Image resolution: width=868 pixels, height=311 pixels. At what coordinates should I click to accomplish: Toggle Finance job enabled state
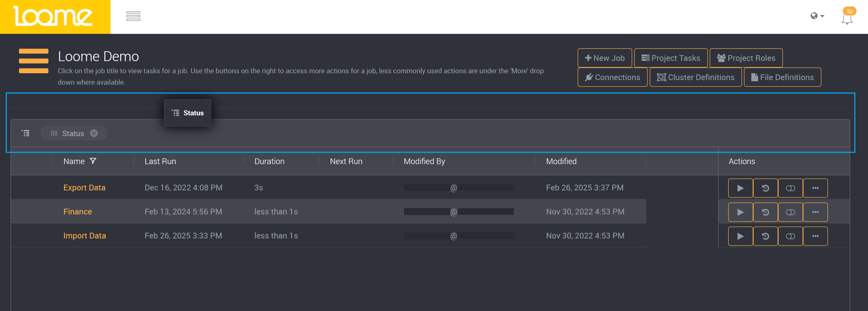[790, 212]
